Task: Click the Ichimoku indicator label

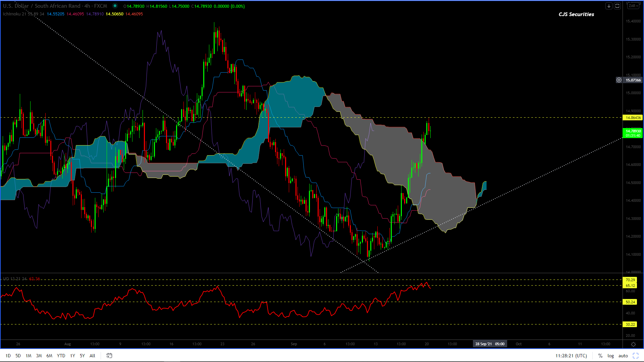Action: 12,14
